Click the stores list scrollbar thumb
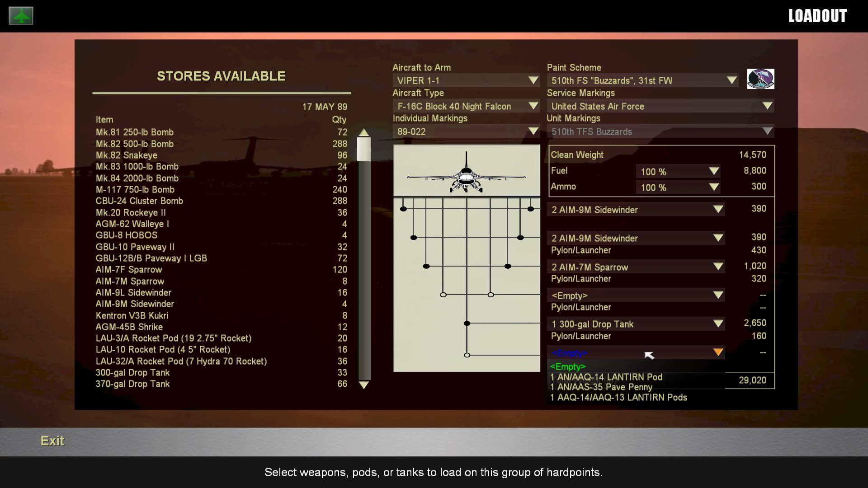Viewport: 868px width, 488px height. click(364, 149)
